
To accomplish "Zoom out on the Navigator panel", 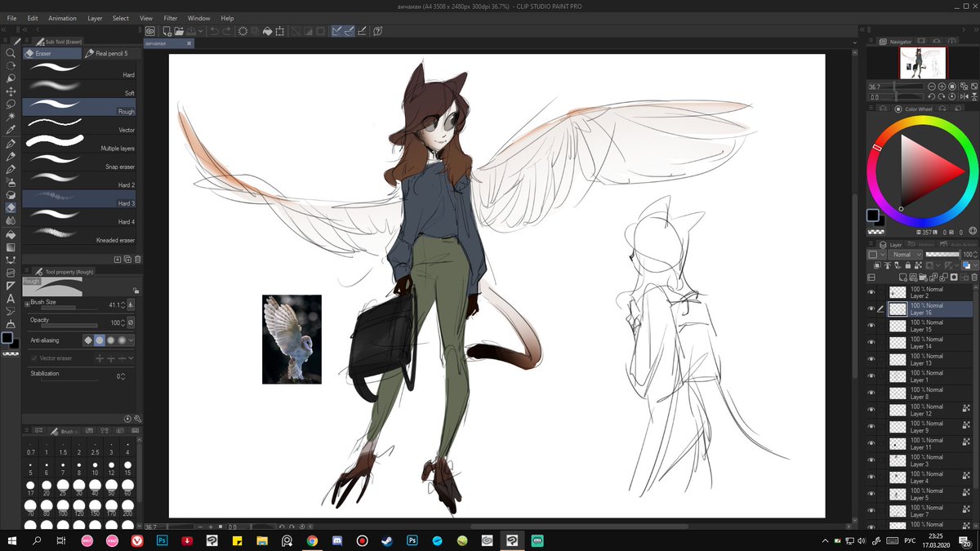I will pos(932,87).
